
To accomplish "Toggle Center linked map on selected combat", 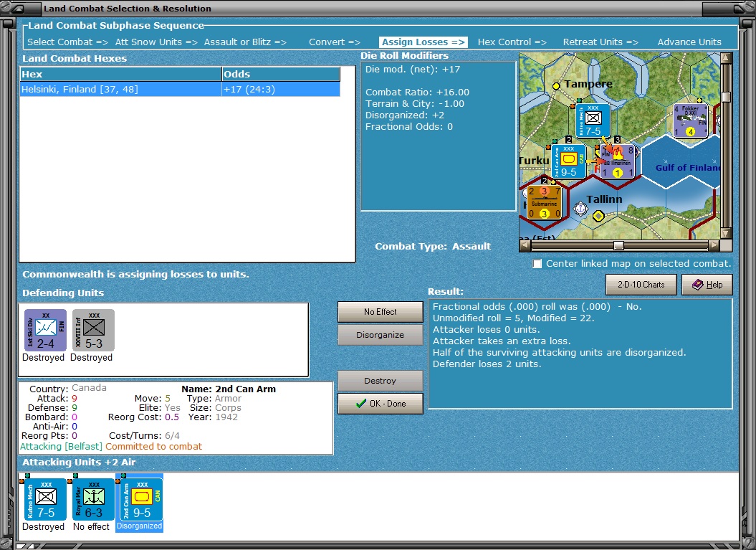I will click(537, 264).
